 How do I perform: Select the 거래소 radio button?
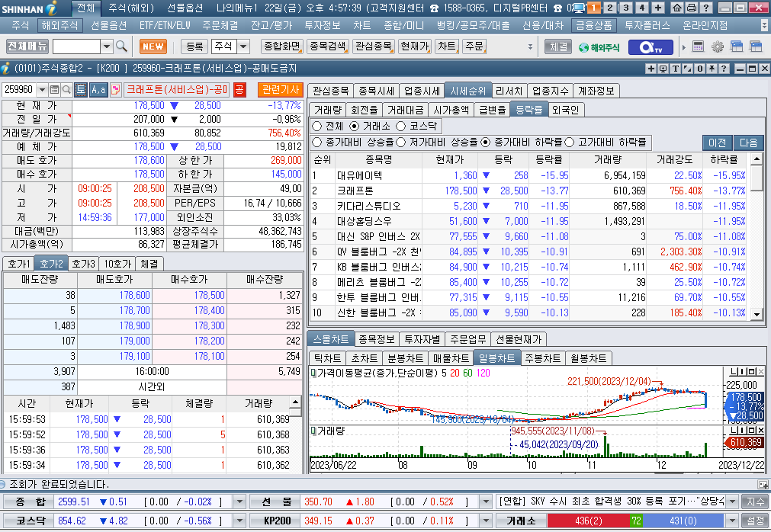click(x=354, y=127)
